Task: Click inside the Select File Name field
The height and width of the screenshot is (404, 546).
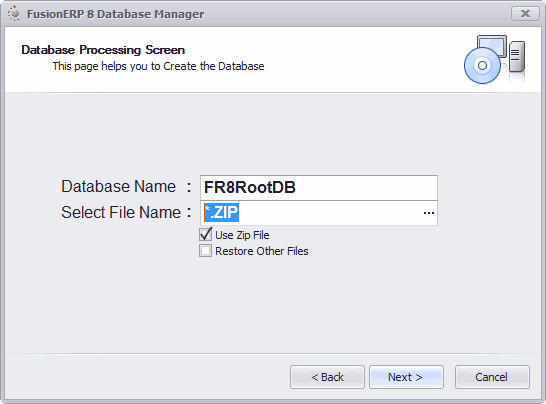Action: coord(319,213)
